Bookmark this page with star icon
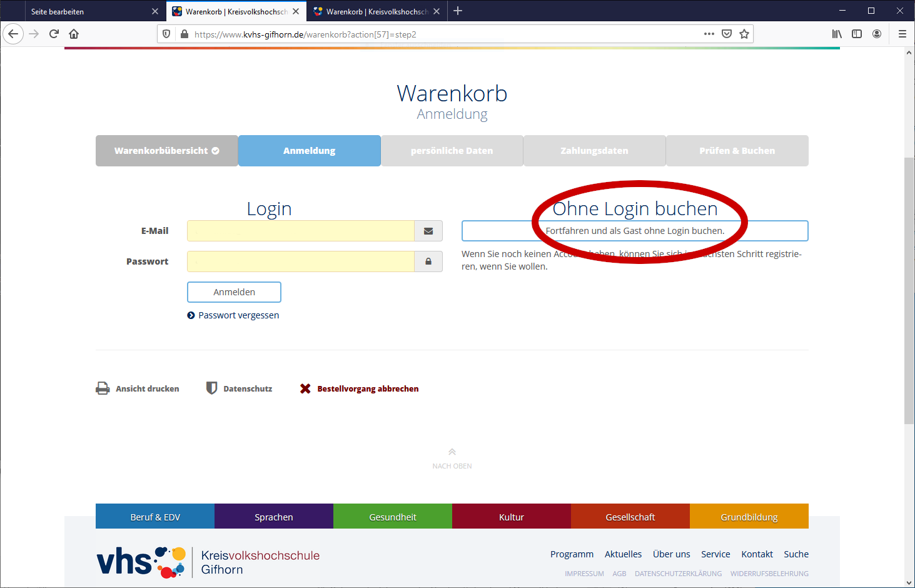This screenshot has width=915, height=588. pyautogui.click(x=744, y=34)
